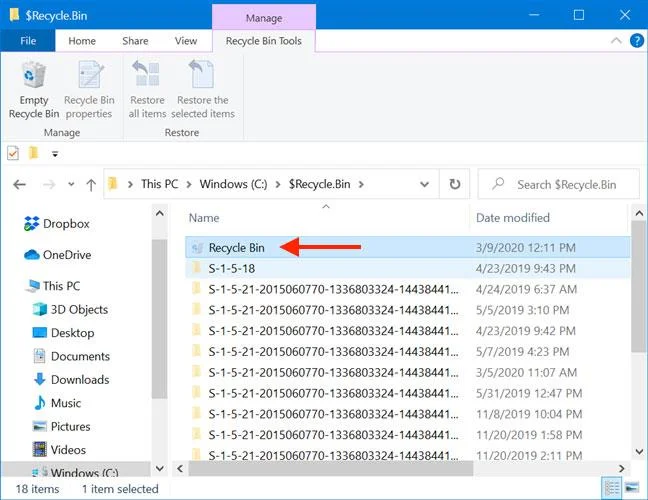Go up one folder level
Image resolution: width=648 pixels, height=500 pixels.
pos(91,185)
